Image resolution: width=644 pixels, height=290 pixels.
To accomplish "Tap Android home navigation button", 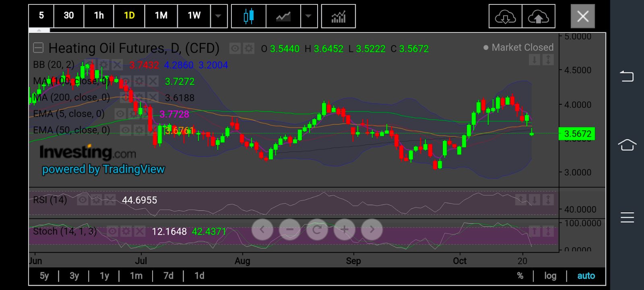I will tap(627, 145).
